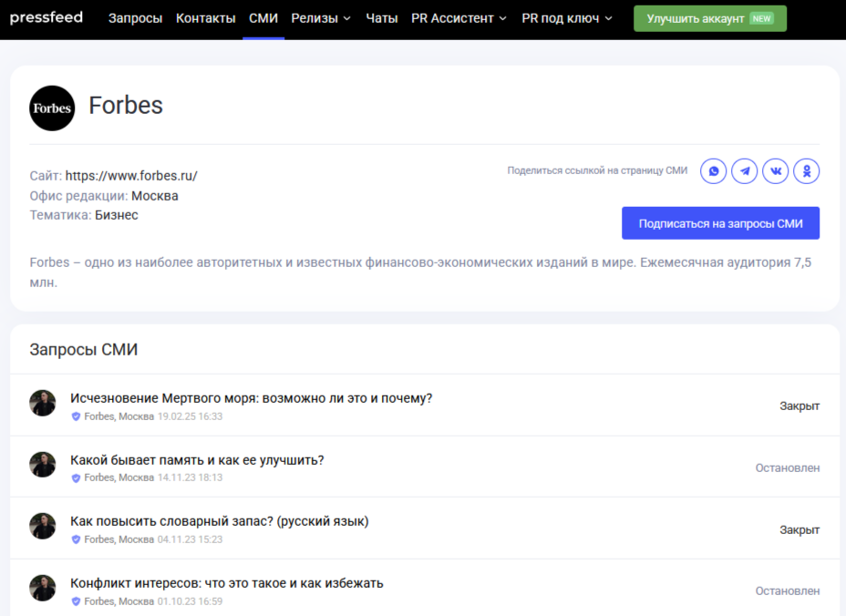
Task: Click verified badge under словарный запас request
Action: 76,539
